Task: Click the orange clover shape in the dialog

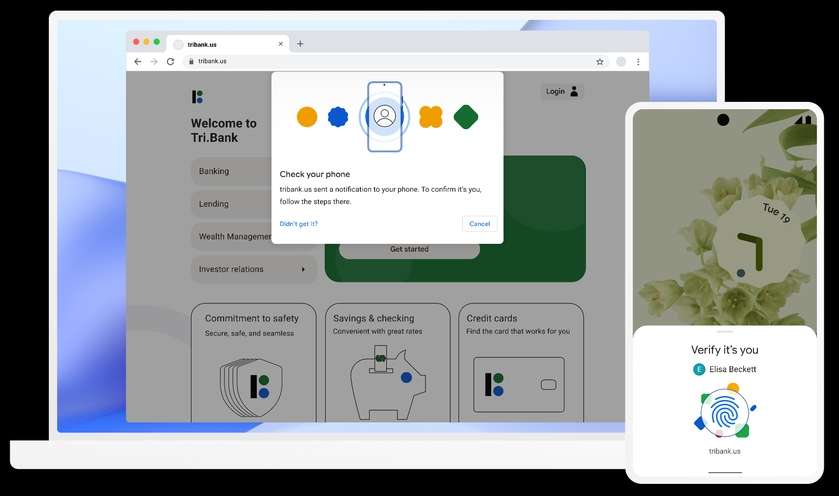Action: [431, 117]
